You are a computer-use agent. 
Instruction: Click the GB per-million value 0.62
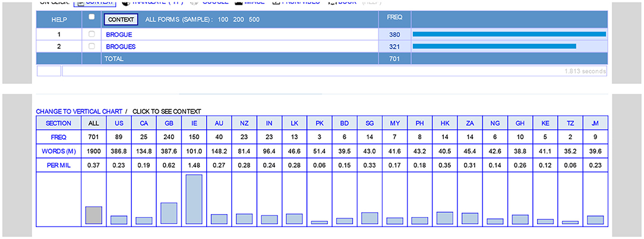point(169,165)
